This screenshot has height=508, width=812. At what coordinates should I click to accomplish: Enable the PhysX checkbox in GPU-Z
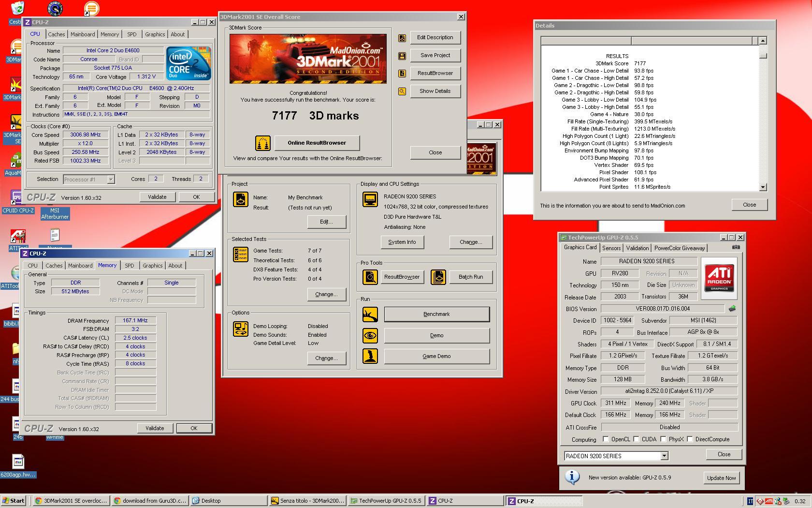[663, 439]
